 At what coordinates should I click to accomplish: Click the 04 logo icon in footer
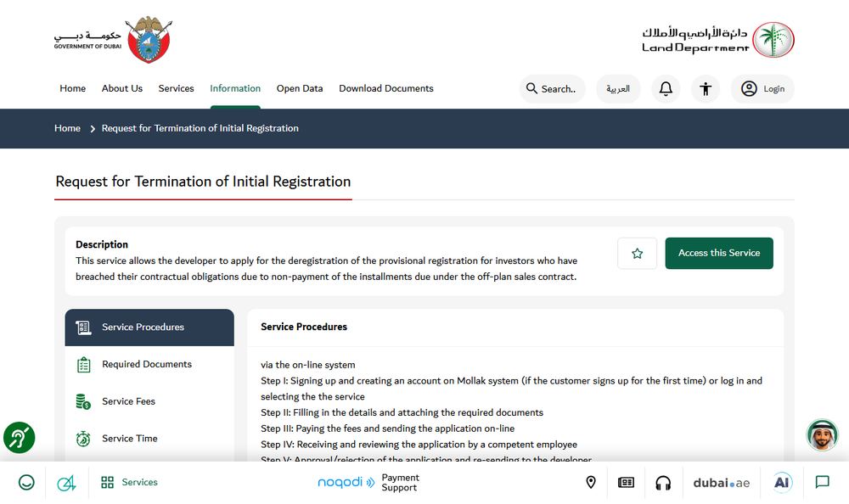click(66, 482)
